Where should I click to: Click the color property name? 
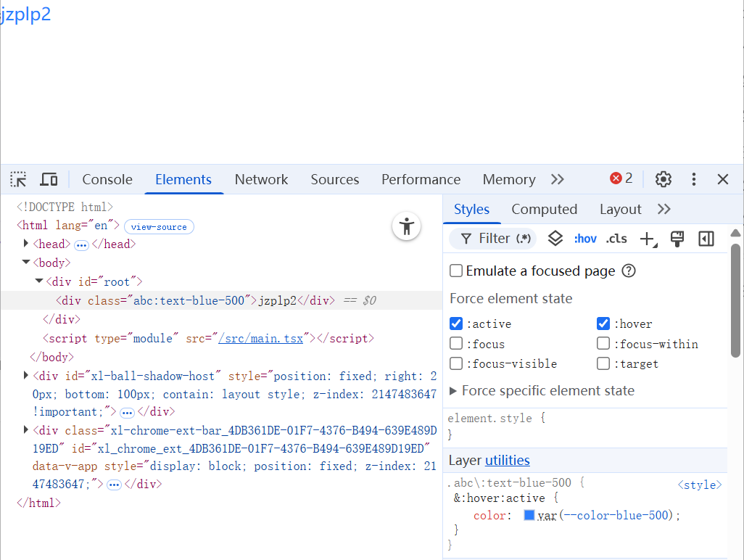489,516
